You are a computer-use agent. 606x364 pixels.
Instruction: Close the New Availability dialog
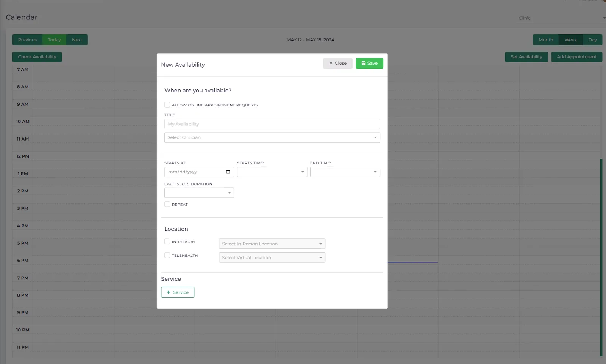pos(338,63)
